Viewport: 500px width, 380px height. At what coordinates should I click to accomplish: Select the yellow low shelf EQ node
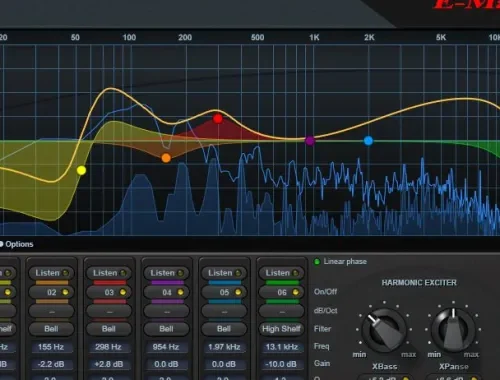81,170
